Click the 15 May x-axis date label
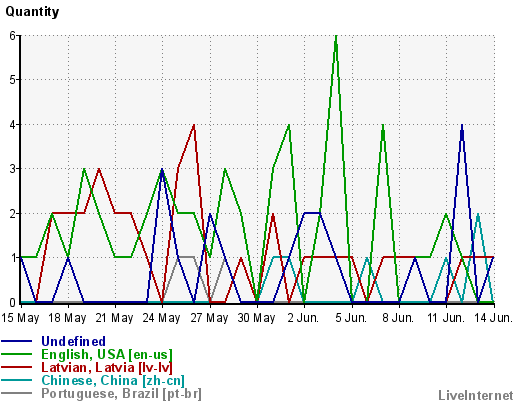 point(20,318)
